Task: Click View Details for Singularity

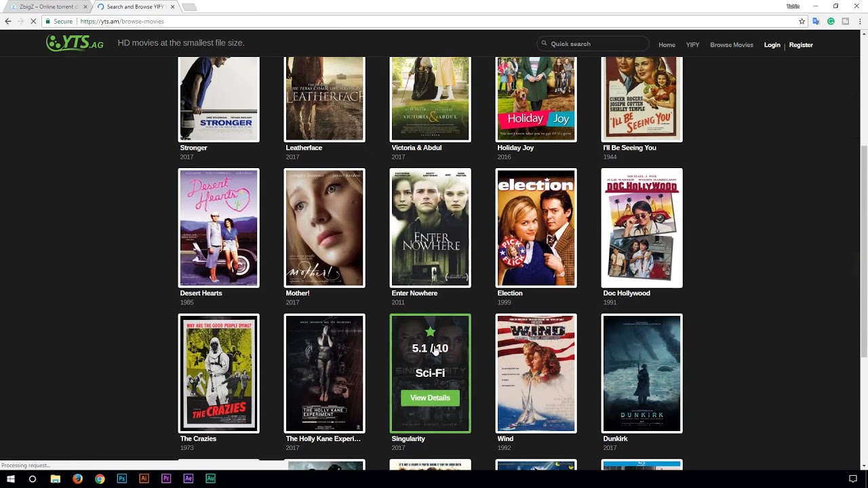Action: point(430,398)
